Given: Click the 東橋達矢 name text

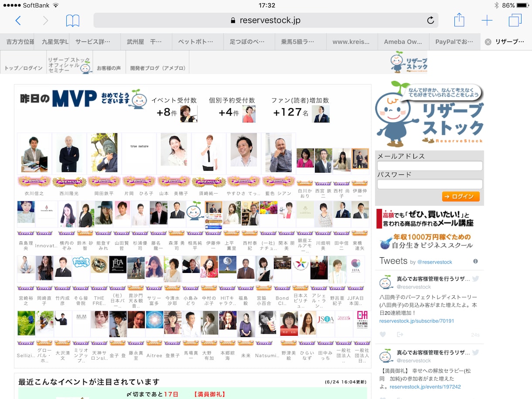Looking at the screenshot, I should 359,246.
